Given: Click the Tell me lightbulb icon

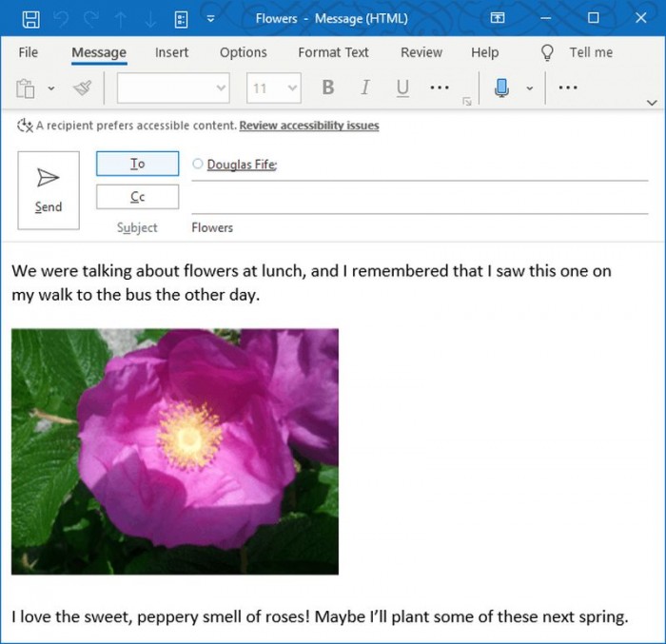Looking at the screenshot, I should (547, 52).
